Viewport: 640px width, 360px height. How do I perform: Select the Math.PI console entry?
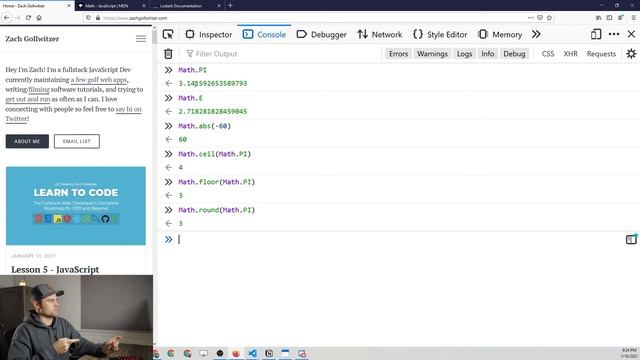[193, 70]
